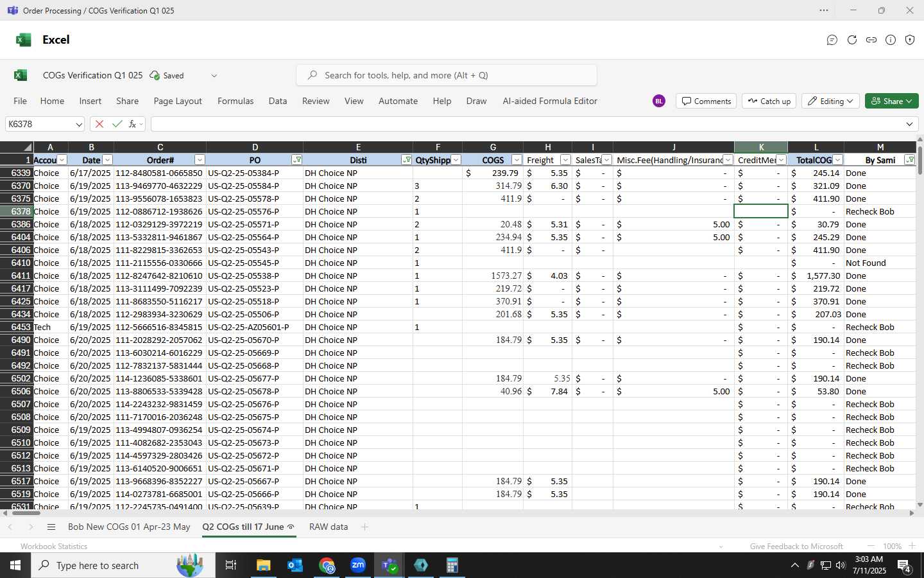The height and width of the screenshot is (578, 924).
Task: Open the active Disti column filter
Action: [x=406, y=160]
